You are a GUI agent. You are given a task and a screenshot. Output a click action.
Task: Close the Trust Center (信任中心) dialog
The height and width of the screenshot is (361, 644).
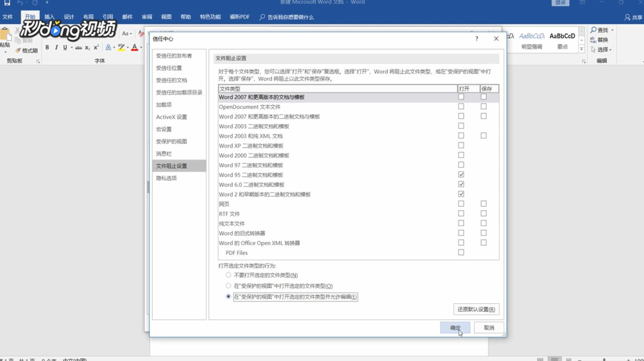[496, 38]
